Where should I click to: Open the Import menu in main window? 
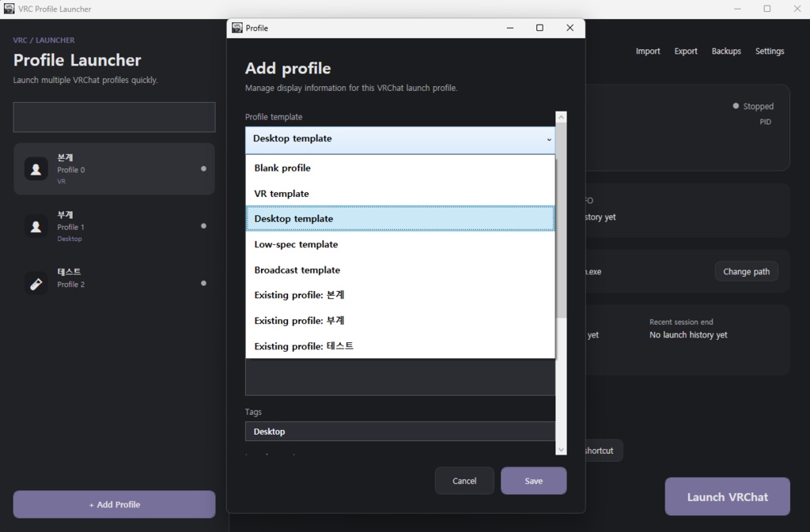click(x=648, y=51)
